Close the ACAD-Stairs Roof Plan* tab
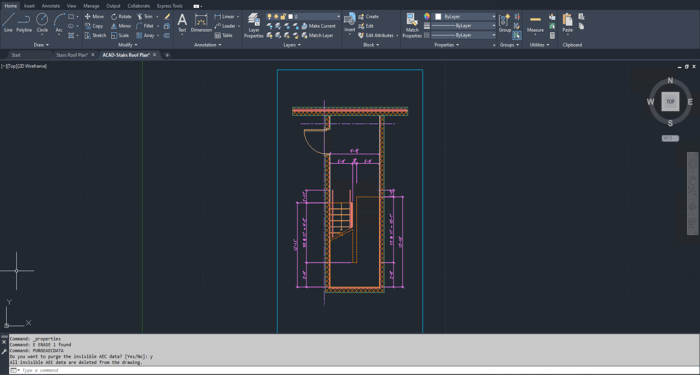Screen dimensions: 700x375 coord(154,55)
